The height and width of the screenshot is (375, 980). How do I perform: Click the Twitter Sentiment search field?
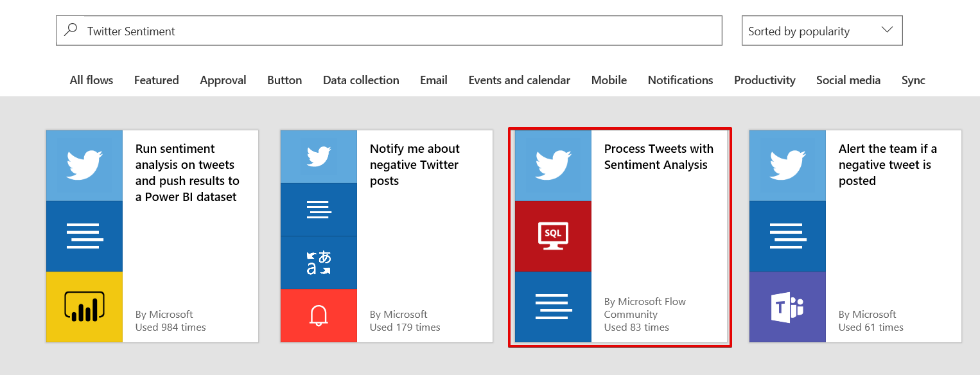pyautogui.click(x=398, y=31)
